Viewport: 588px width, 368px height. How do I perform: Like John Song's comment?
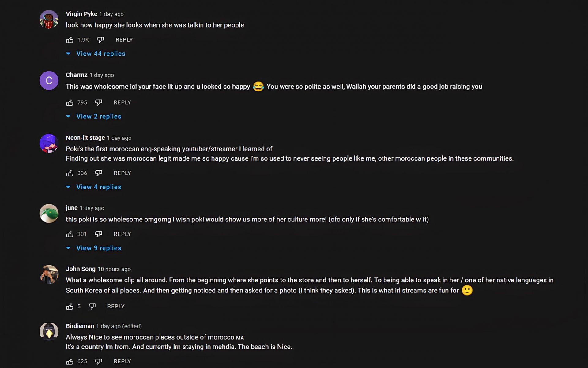coord(70,306)
